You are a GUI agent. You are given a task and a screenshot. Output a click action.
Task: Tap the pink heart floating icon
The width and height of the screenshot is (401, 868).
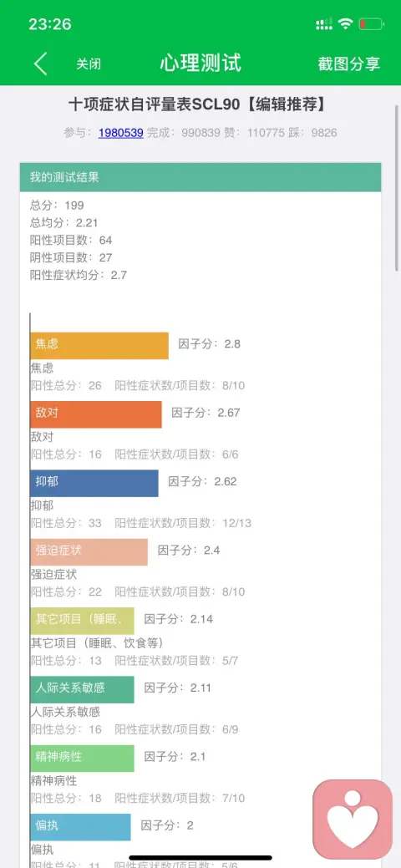click(353, 820)
